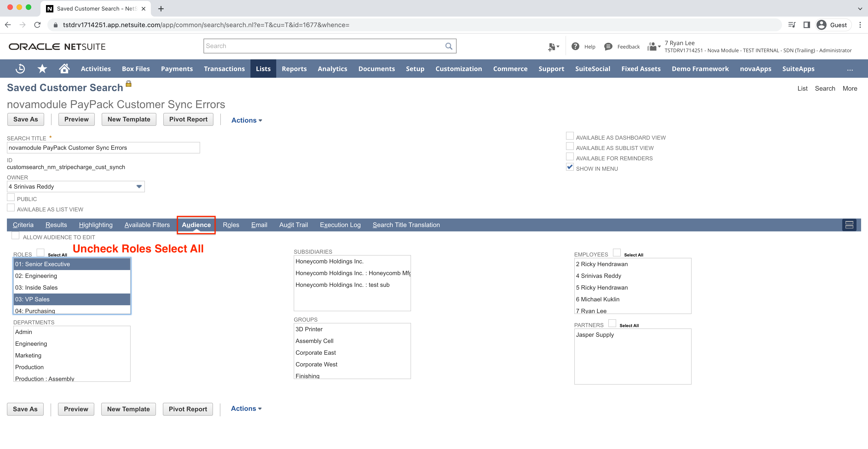Open the Reports menu
Screen dimensions: 868x449
coord(294,68)
